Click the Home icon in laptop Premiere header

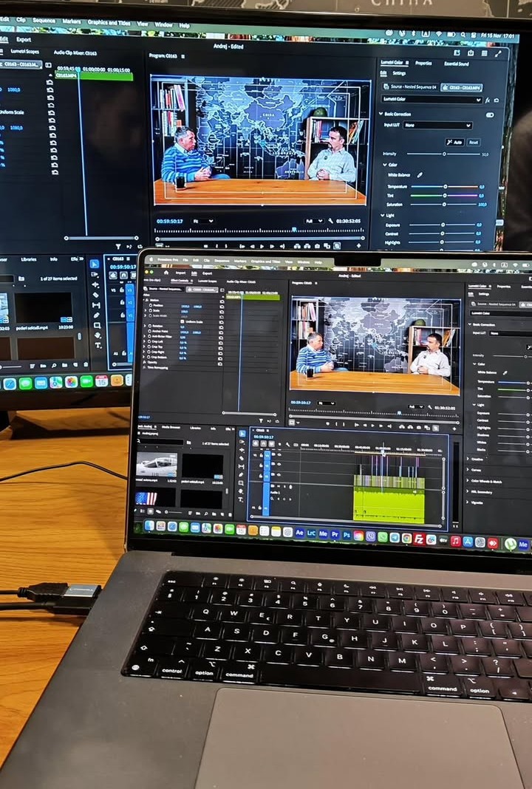pos(166,272)
